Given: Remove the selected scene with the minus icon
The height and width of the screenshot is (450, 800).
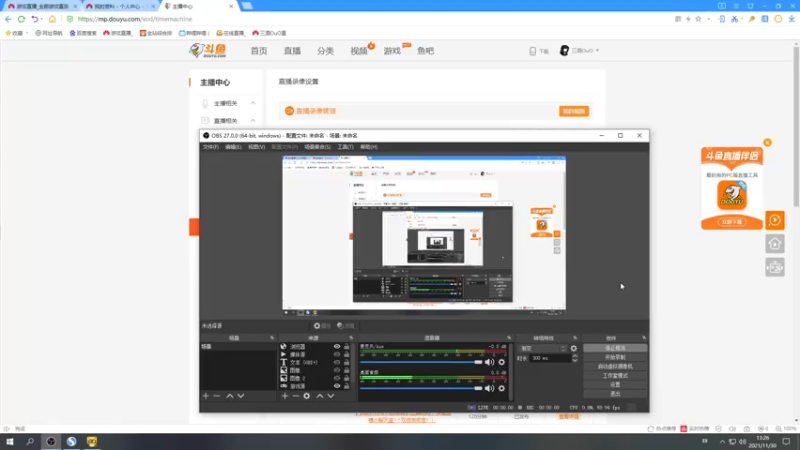Looking at the screenshot, I should click(217, 396).
